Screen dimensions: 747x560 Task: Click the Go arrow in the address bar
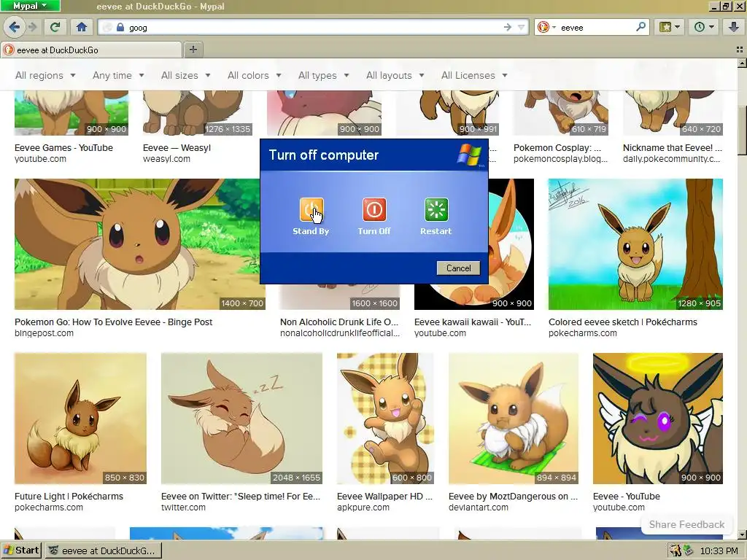[x=508, y=28]
